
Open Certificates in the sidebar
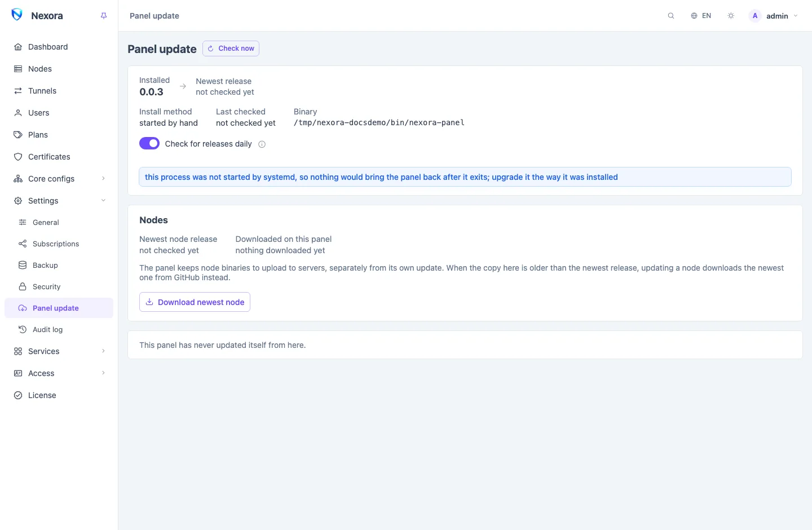pos(59,157)
